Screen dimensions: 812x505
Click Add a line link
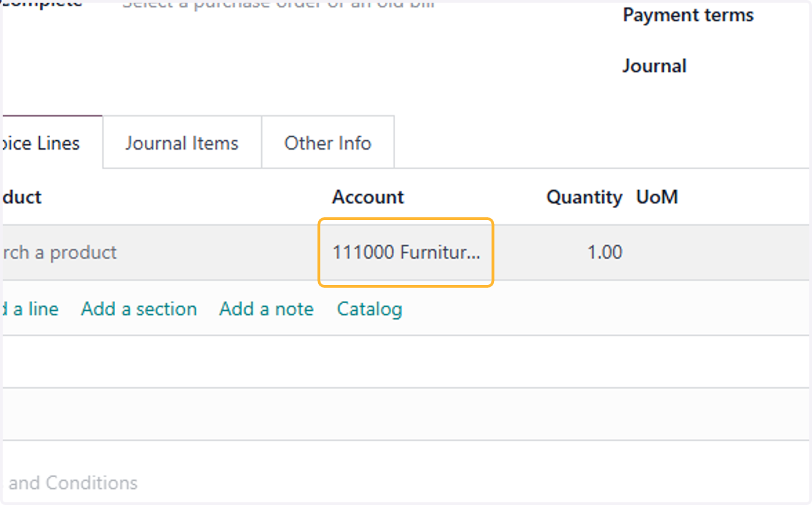(x=30, y=309)
